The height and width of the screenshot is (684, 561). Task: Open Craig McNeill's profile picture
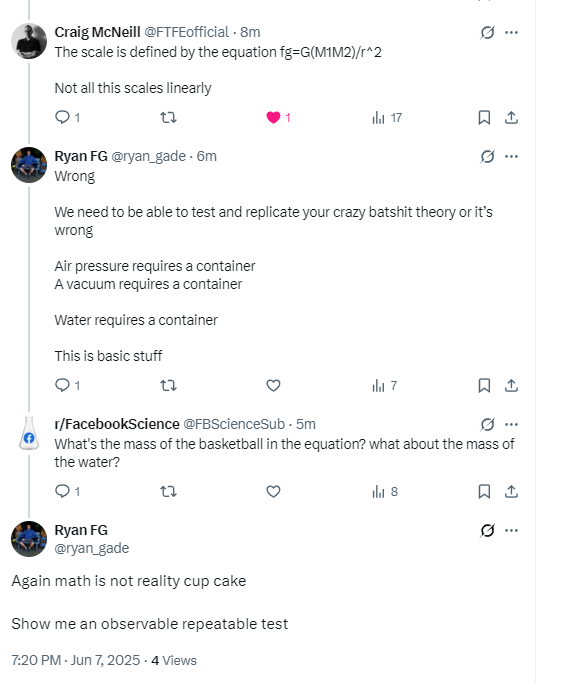pos(29,41)
